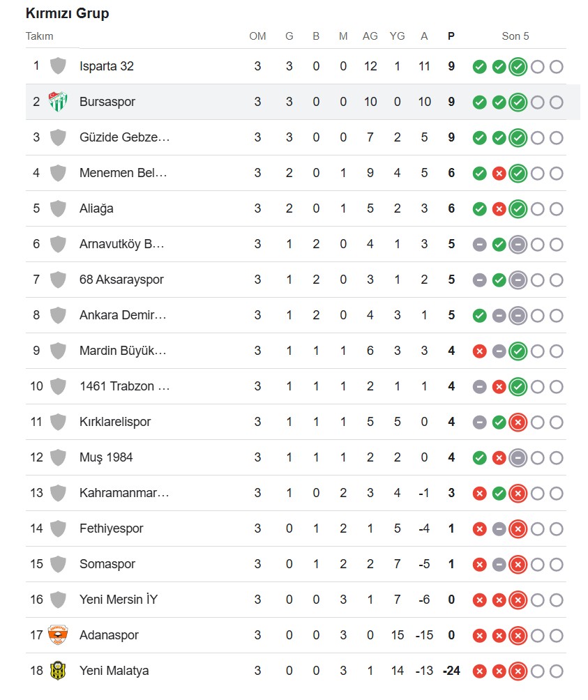
Task: Click Menemen's red loss result icon
Action: tap(499, 173)
